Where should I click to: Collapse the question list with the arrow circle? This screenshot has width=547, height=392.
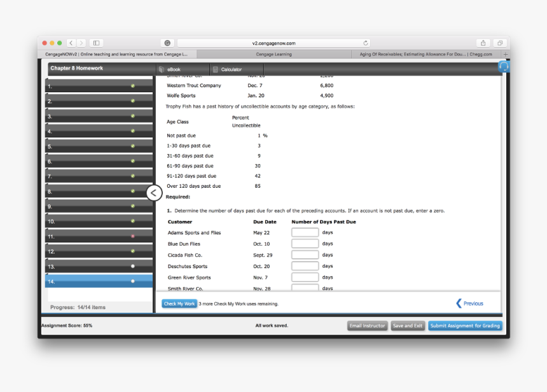click(x=155, y=193)
